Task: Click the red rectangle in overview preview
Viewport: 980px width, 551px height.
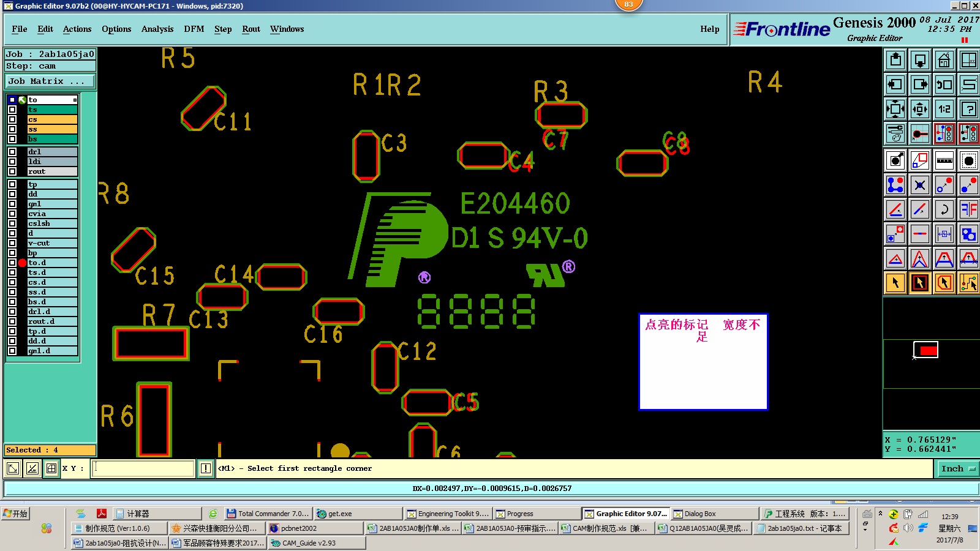Action: click(x=928, y=350)
